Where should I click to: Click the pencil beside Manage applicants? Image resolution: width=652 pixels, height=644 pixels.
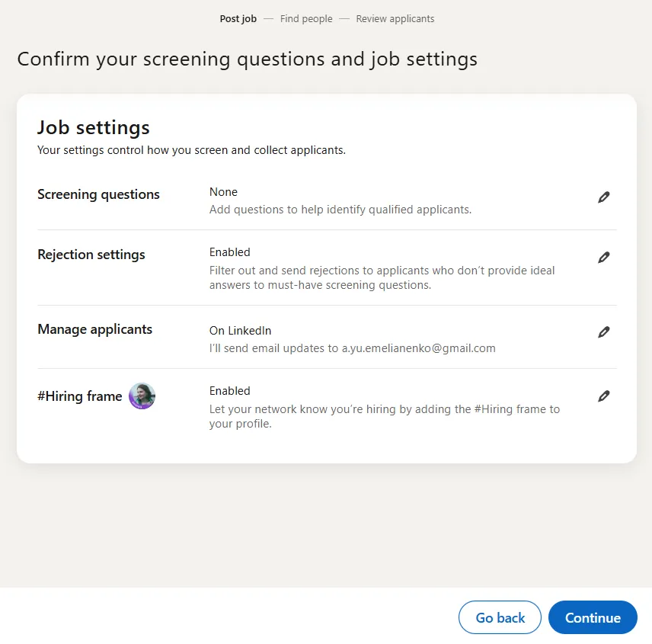(x=604, y=332)
